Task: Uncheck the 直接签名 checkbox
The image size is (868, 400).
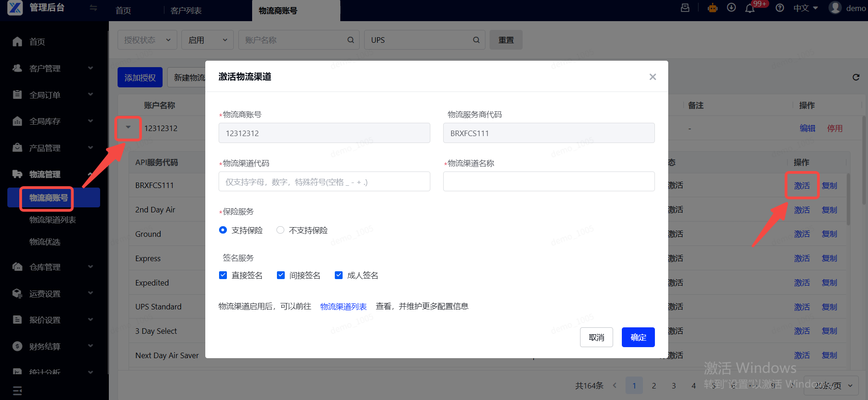Action: click(223, 275)
